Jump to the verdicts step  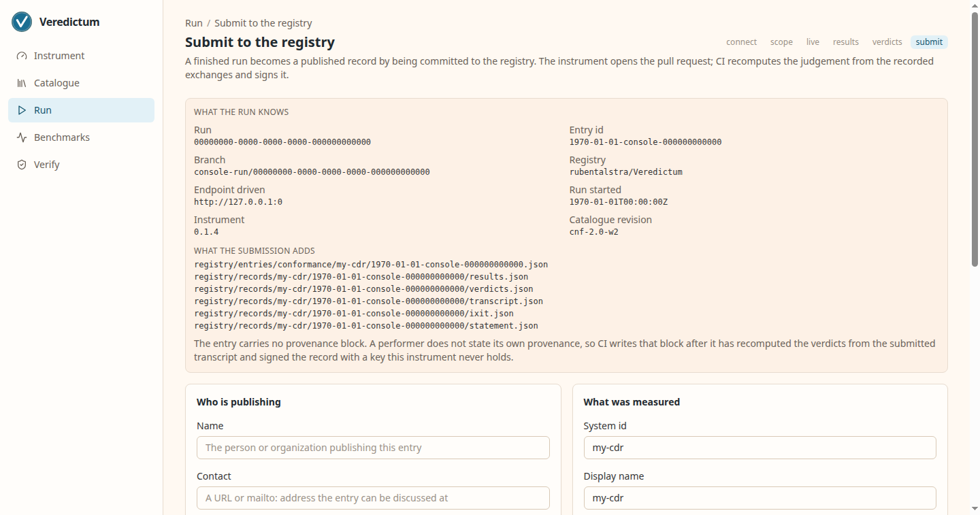pyautogui.click(x=887, y=42)
